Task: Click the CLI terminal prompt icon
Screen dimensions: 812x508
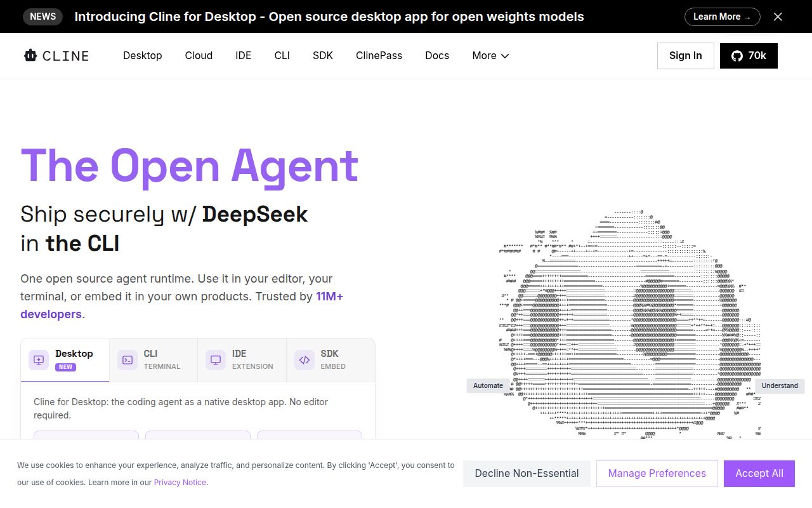Action: 128,360
